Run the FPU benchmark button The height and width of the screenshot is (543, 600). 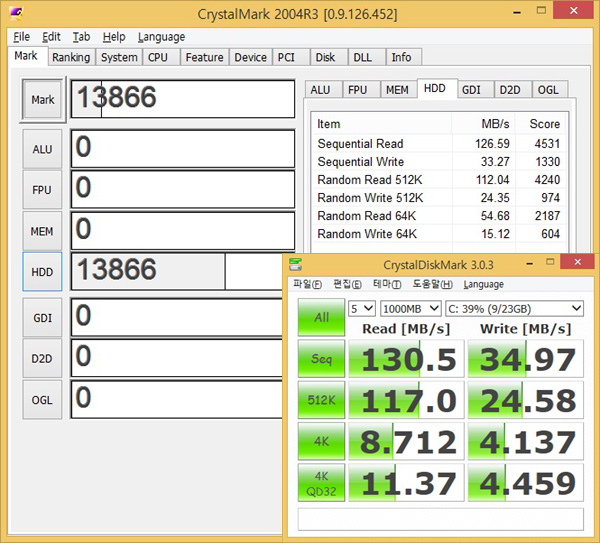pos(42,190)
